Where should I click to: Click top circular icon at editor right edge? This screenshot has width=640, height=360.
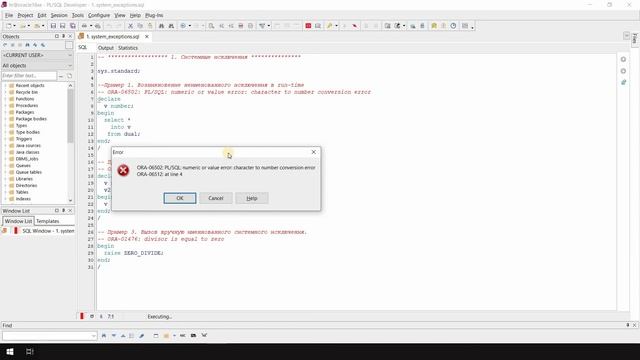(623, 59)
